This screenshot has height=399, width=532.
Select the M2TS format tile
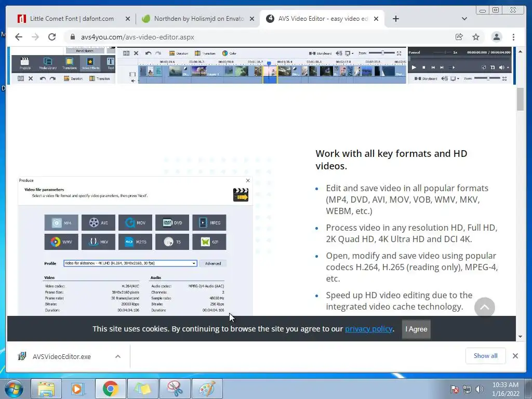136,242
